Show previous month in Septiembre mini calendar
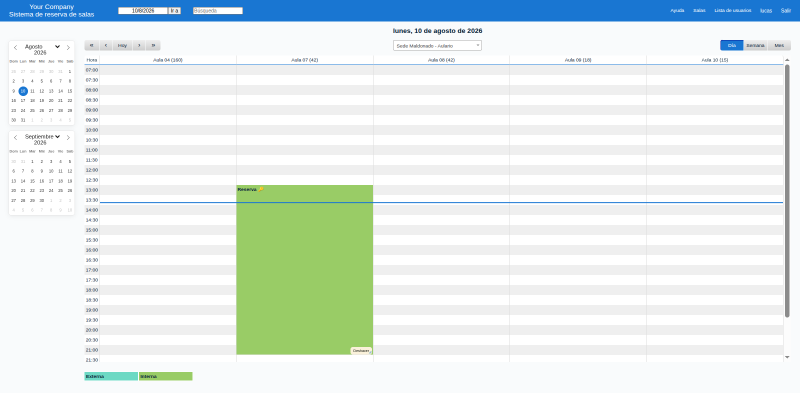The image size is (800, 393). coord(15,137)
